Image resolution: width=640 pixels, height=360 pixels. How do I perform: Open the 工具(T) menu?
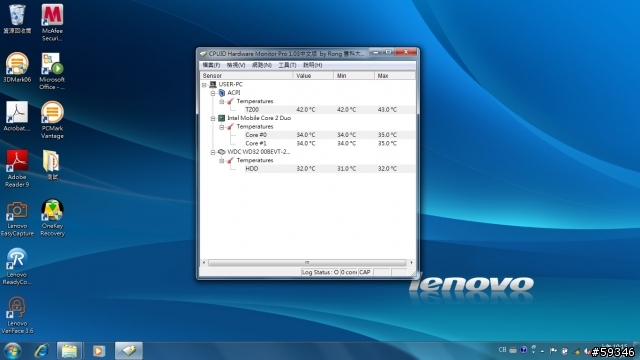287,65
